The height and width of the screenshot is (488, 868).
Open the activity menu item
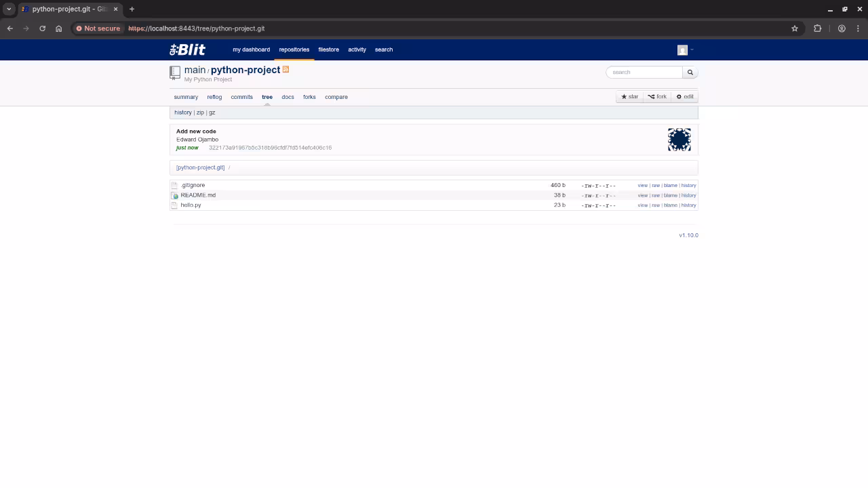[357, 49]
